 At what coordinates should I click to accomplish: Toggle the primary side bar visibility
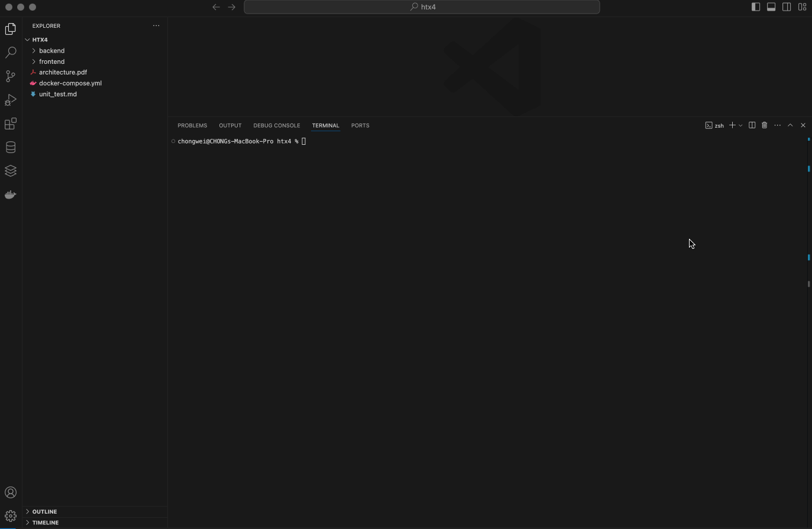(756, 7)
